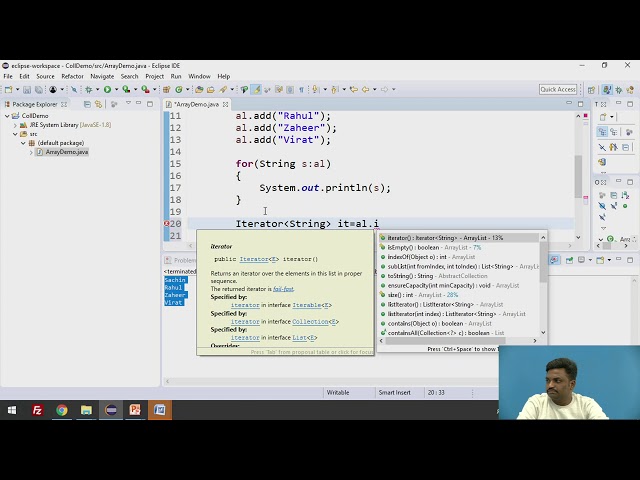Click the Forward navigation arrow icon

(384, 89)
